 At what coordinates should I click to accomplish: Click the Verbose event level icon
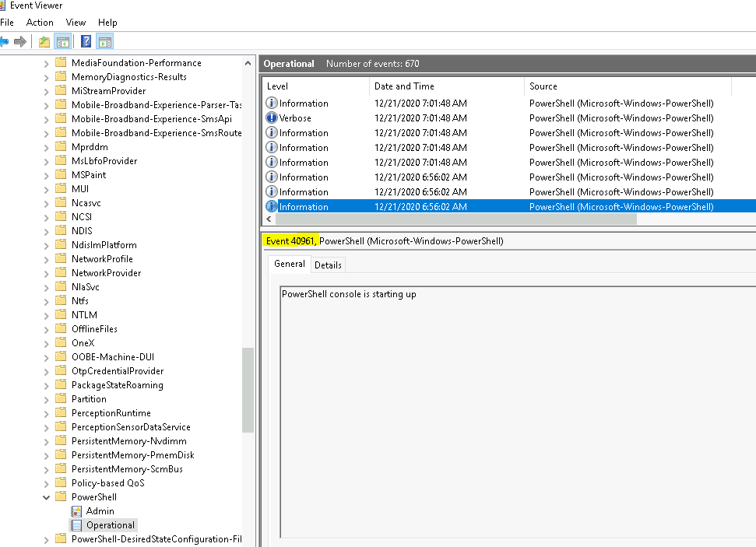[272, 117]
